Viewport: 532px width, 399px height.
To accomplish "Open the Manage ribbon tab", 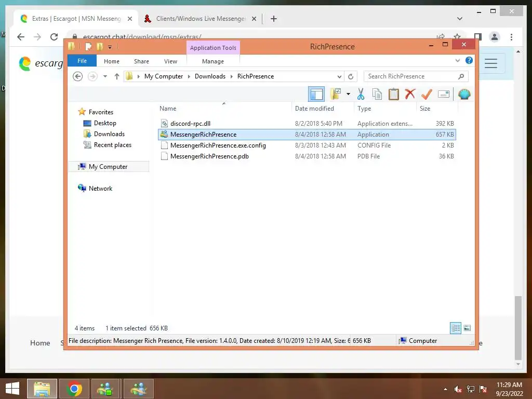I will pos(212,61).
